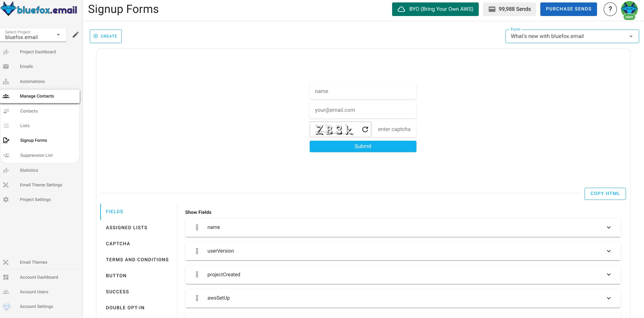Click the user avatar in top right
The width and height of the screenshot is (644, 318).
(629, 9)
